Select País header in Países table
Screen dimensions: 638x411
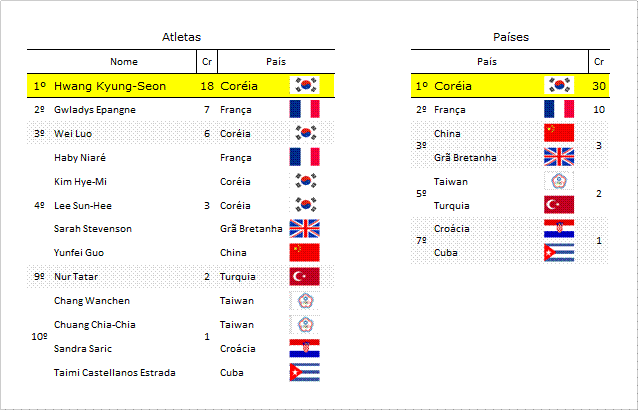point(487,62)
